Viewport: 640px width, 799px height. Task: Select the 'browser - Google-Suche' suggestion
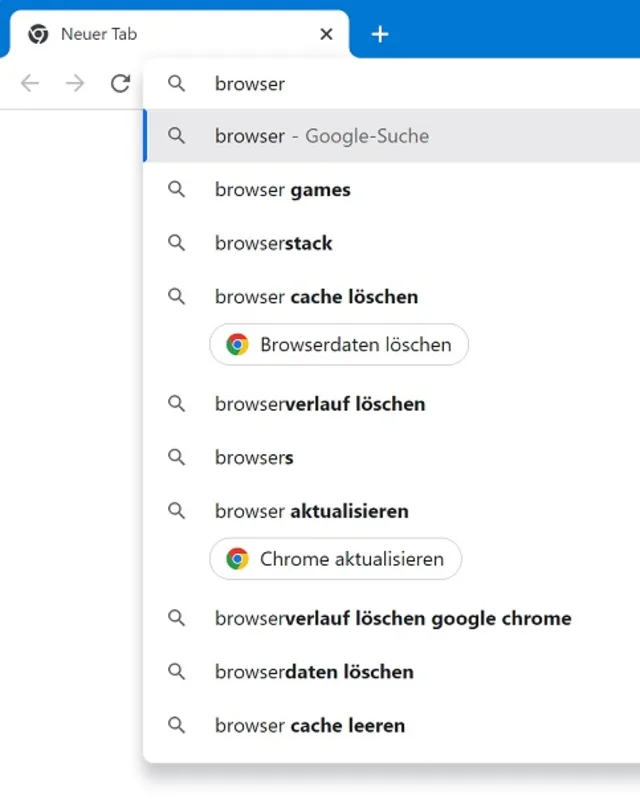coord(322,136)
